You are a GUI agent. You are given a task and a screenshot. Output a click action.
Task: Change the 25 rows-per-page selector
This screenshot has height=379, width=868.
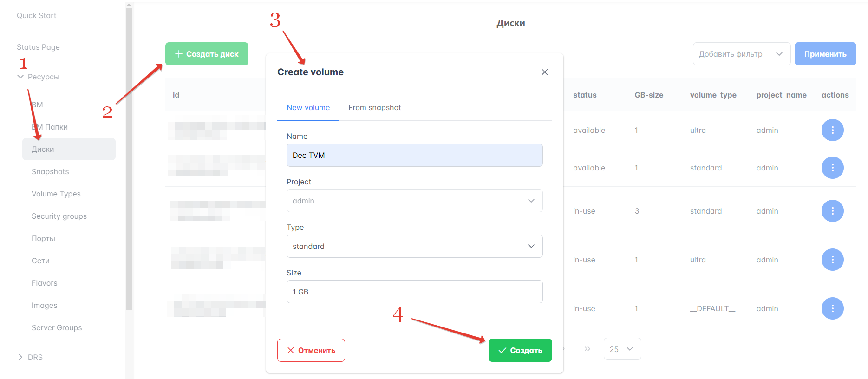tap(622, 349)
